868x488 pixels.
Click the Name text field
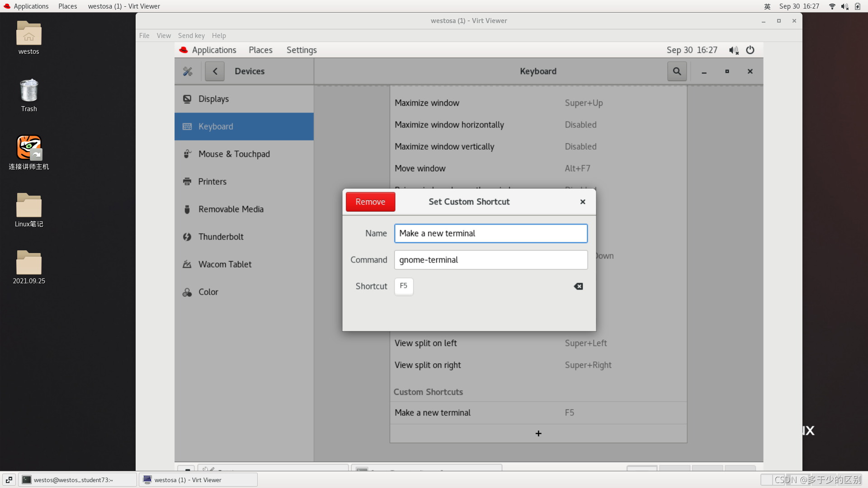click(491, 234)
